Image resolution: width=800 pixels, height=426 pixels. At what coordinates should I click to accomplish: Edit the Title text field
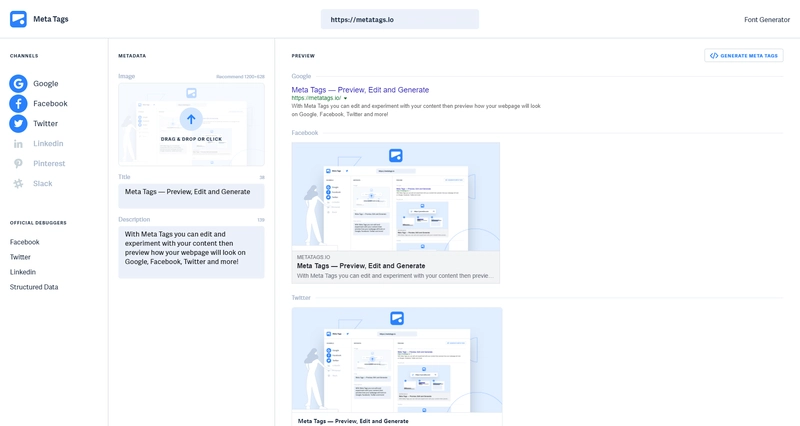tap(191, 196)
